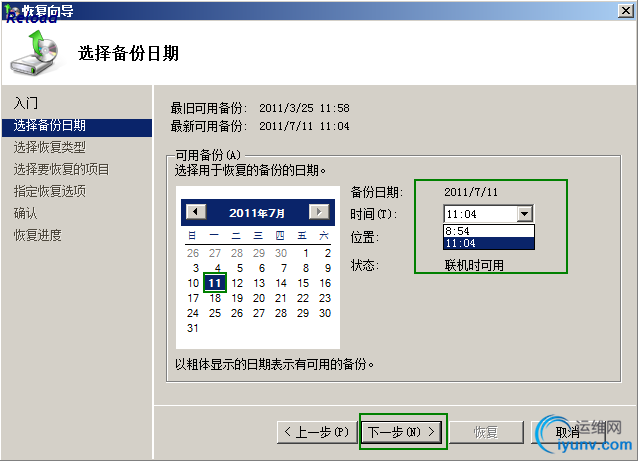Select July 17 in the calendar

tap(193, 298)
